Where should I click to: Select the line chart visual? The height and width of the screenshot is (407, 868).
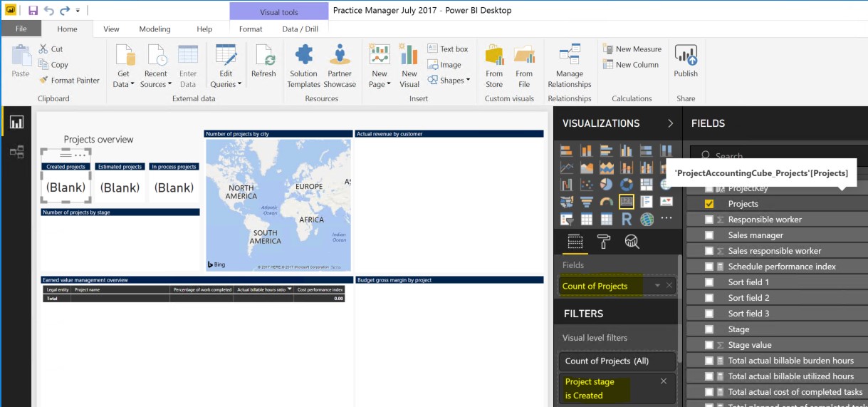(567, 168)
